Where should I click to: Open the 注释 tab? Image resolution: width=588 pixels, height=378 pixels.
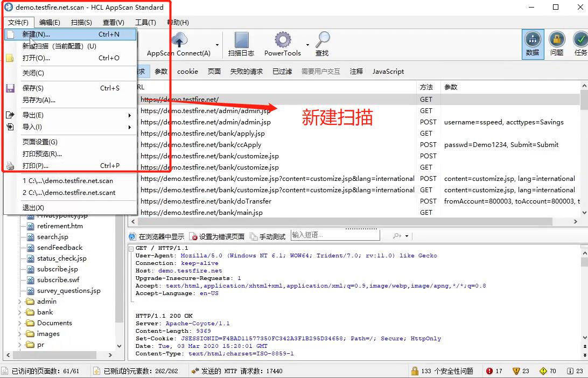[356, 71]
